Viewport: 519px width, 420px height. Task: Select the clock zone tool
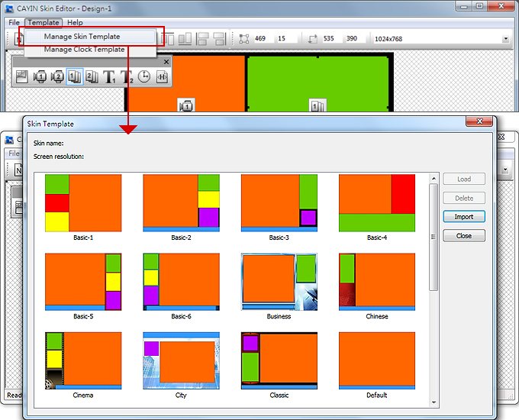(144, 76)
